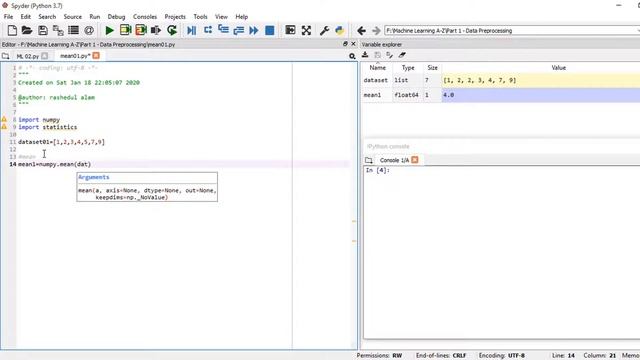Open the Source menu

click(x=73, y=17)
